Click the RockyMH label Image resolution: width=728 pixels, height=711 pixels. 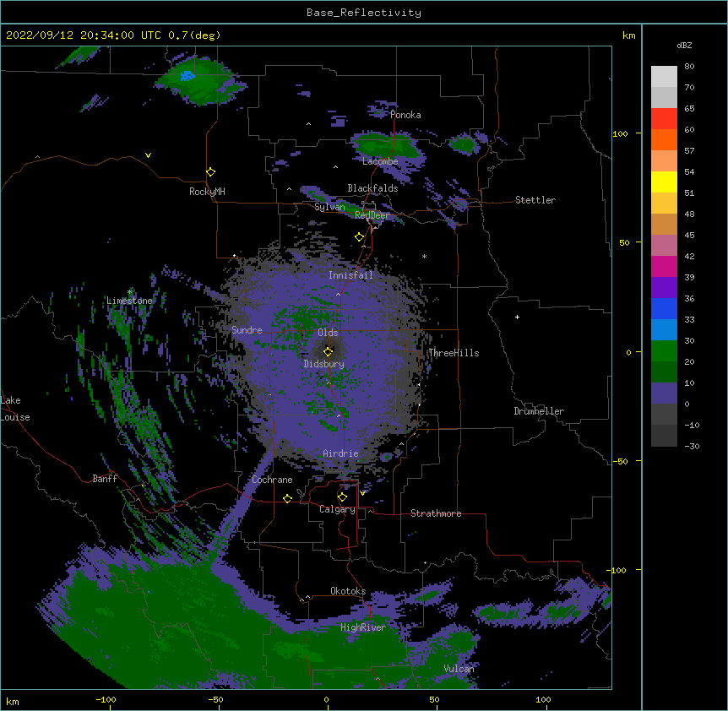coord(207,192)
